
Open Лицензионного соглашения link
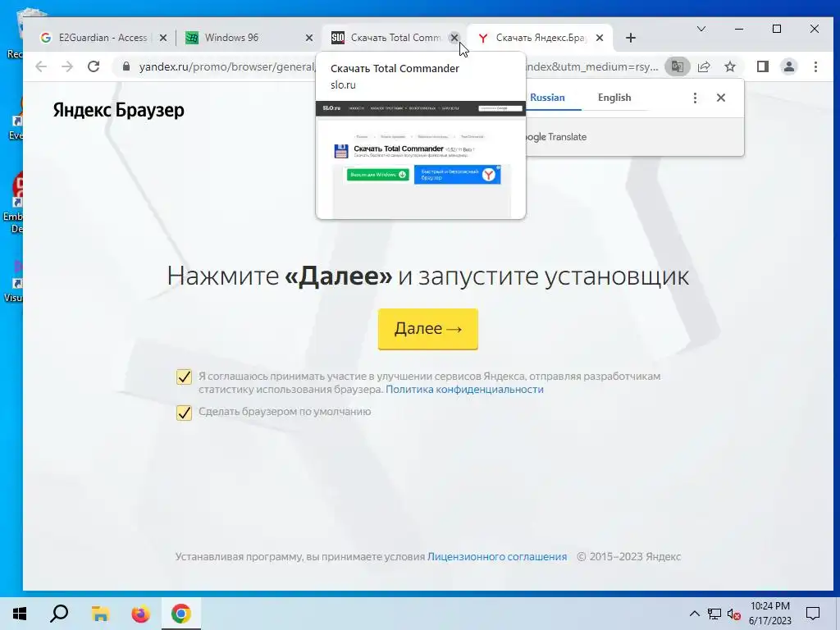tap(497, 557)
